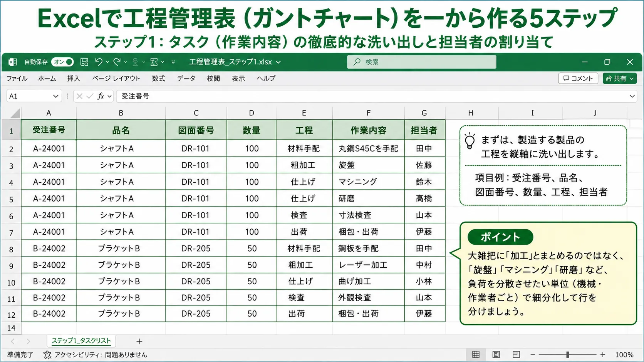This screenshot has width=644, height=362.
Task: Select cell containing 曲げ加工
Action: tap(369, 281)
